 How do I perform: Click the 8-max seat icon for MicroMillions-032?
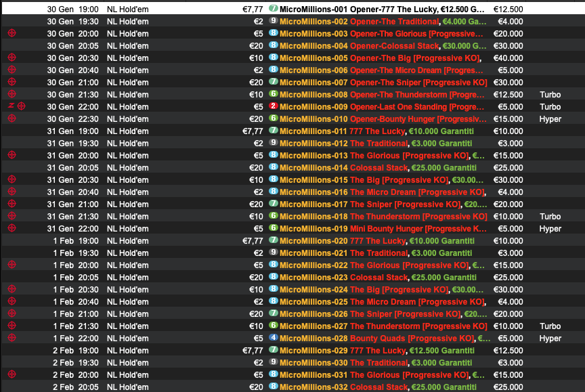pos(273,386)
